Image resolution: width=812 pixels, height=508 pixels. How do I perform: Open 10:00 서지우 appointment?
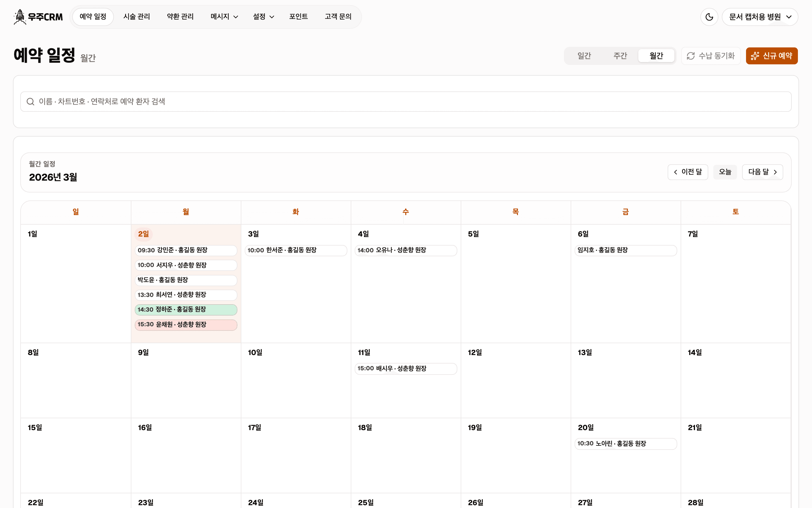point(186,265)
